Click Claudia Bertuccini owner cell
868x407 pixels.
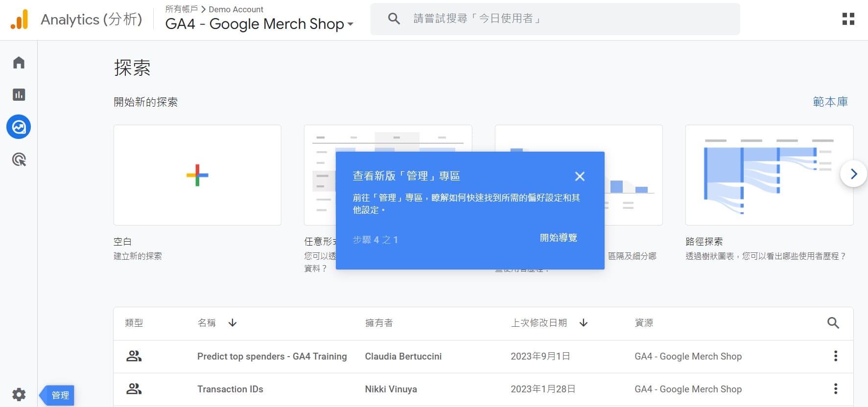click(x=403, y=357)
